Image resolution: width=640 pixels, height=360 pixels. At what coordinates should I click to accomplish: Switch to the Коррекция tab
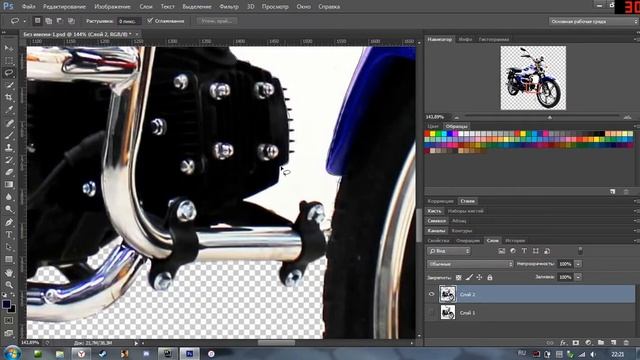click(x=440, y=201)
